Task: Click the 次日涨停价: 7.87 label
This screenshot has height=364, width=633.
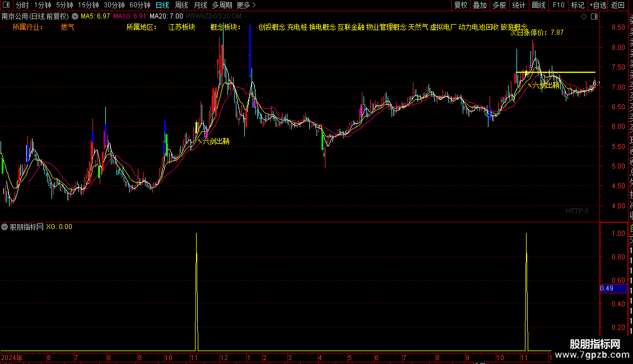Action: point(537,32)
